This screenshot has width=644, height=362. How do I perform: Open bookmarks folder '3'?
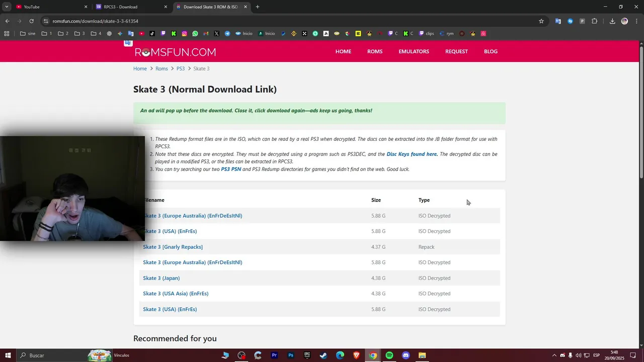[79, 34]
